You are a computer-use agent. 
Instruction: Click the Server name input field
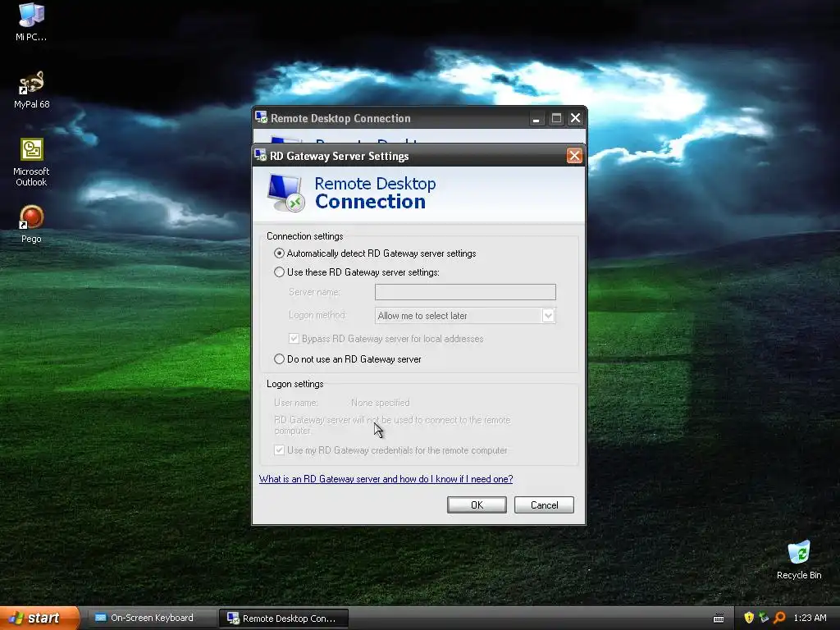(x=465, y=292)
